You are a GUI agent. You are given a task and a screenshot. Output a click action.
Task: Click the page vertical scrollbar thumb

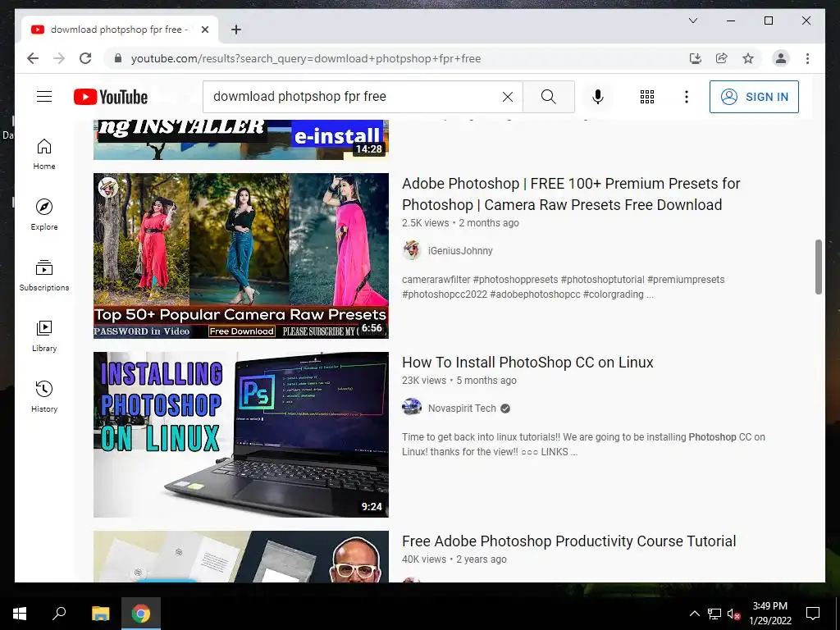click(818, 267)
